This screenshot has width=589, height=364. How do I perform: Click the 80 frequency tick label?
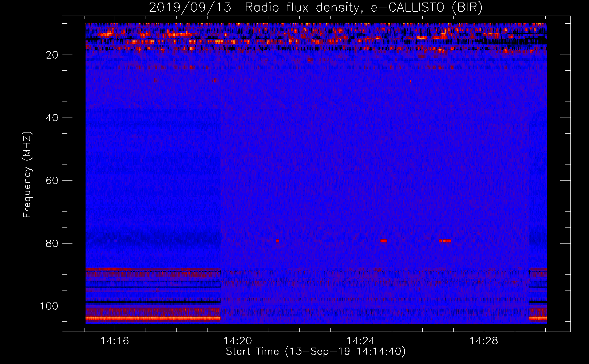(52, 244)
